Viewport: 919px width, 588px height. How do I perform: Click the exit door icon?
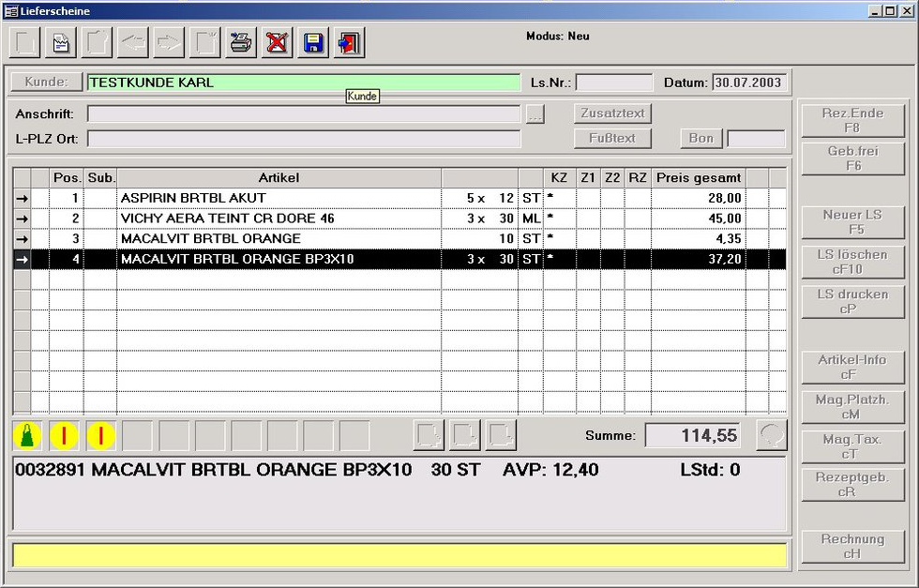pos(349,42)
